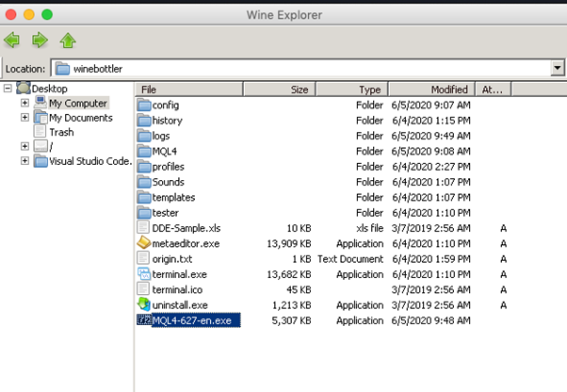Select the file name DDE-Sample.xls
Screen dimensions: 567x392
click(x=186, y=228)
